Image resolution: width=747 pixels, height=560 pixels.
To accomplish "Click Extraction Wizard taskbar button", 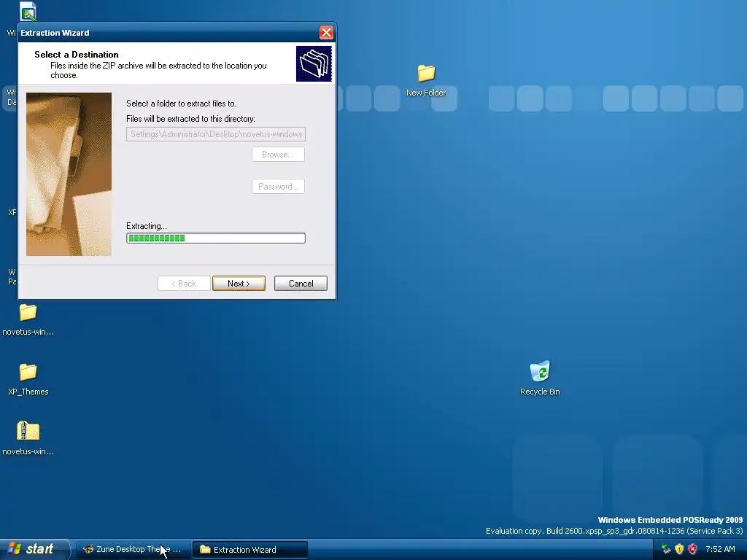I will (x=250, y=550).
